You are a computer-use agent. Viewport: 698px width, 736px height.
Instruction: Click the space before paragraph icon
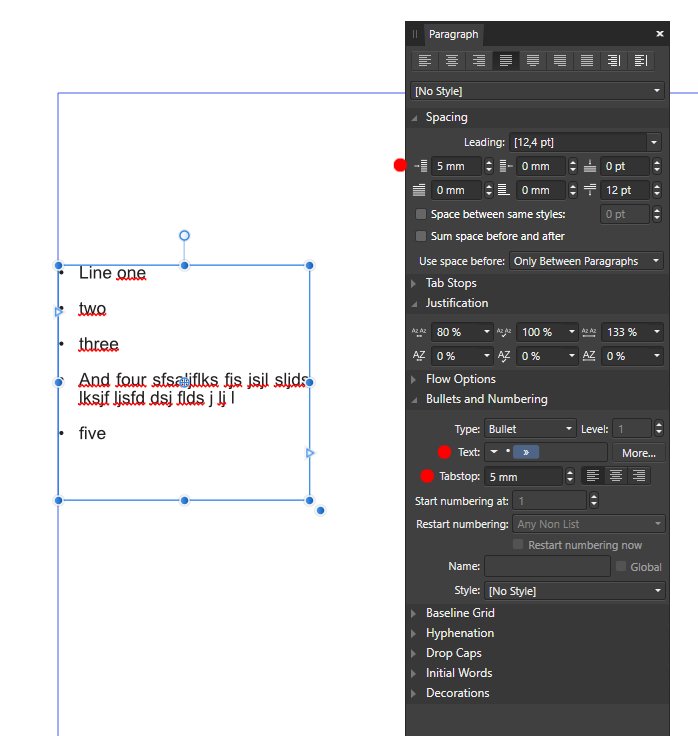click(x=590, y=166)
